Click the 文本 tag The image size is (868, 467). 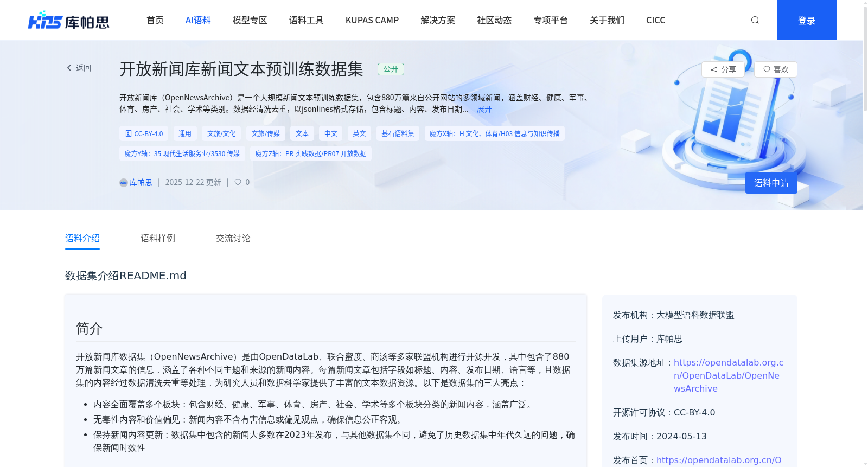coord(302,133)
